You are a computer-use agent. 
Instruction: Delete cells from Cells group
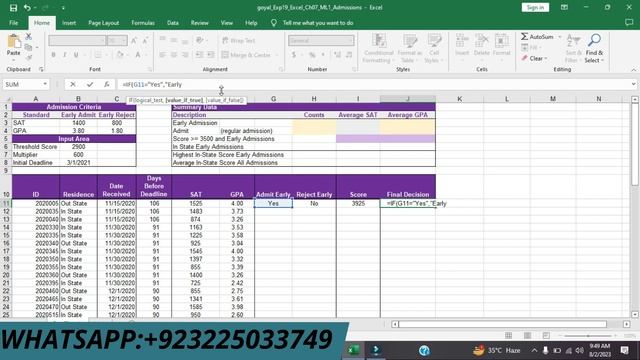coord(482,46)
